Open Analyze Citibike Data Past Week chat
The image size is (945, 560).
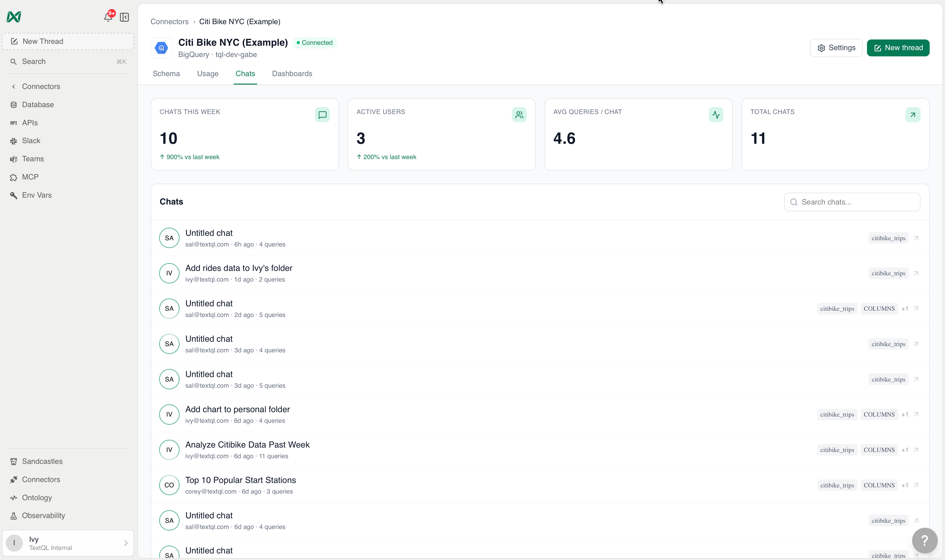coord(540,450)
